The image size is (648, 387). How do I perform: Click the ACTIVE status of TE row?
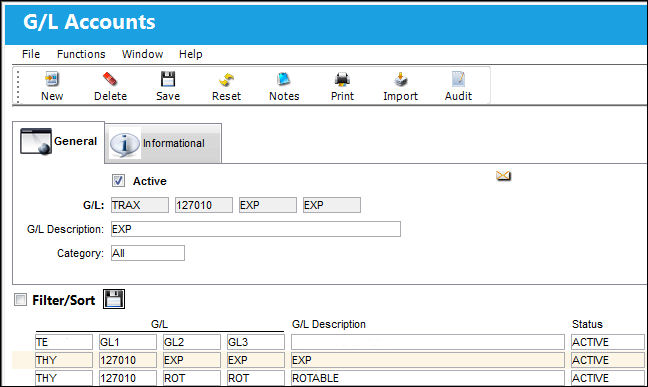608,342
